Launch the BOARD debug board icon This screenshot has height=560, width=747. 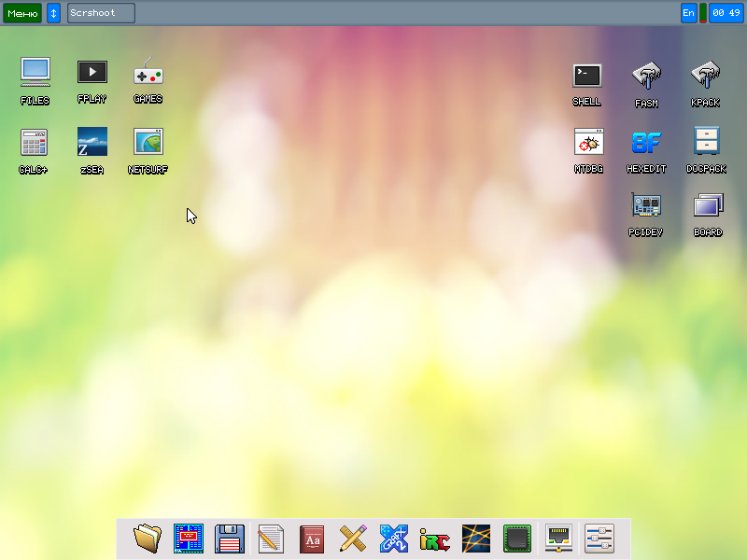[x=709, y=205]
